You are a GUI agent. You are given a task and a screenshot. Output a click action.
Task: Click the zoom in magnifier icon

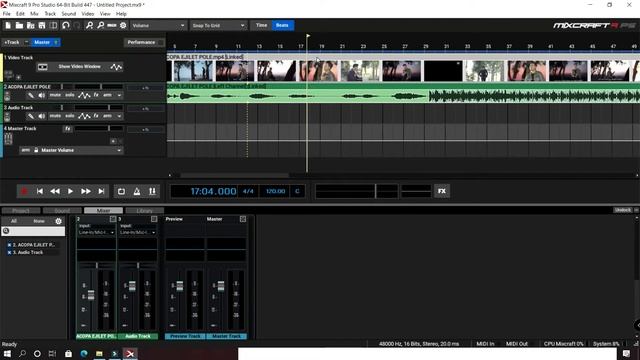(x=89, y=25)
